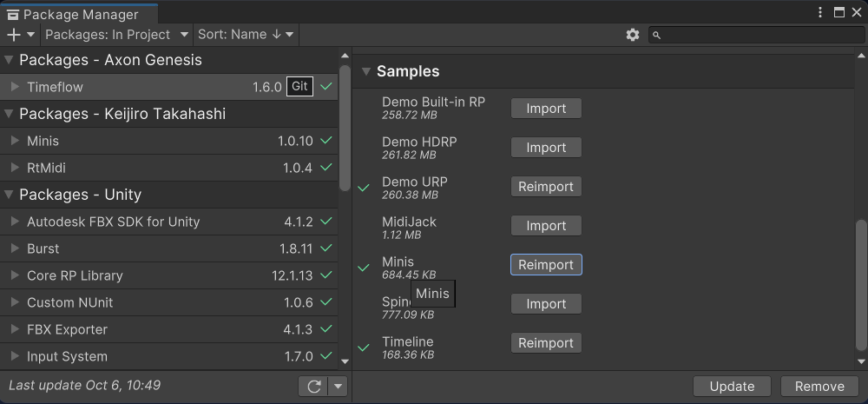The width and height of the screenshot is (868, 404).
Task: Open the add-package dropdown arrow beside plus
Action: [31, 35]
